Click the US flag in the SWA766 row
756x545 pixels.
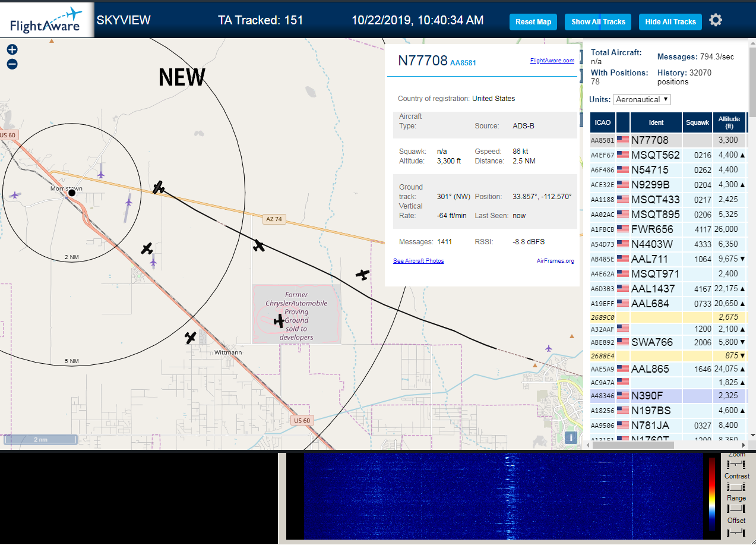pyautogui.click(x=623, y=342)
